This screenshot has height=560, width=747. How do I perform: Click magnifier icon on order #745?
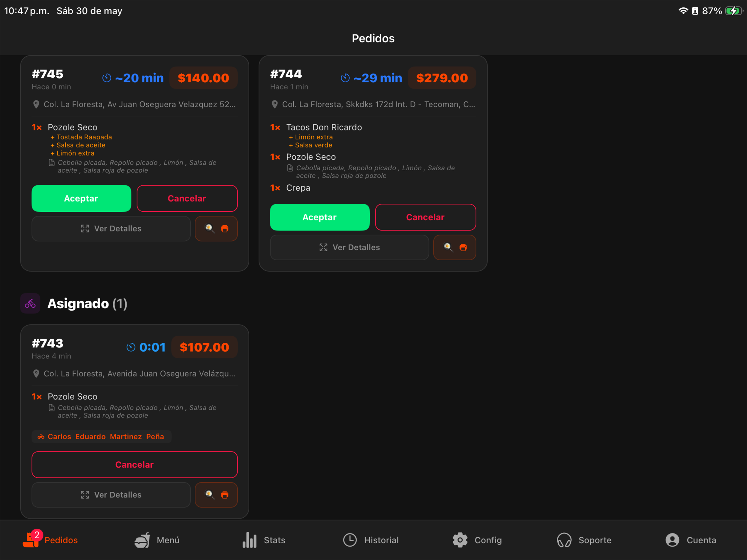click(x=210, y=229)
